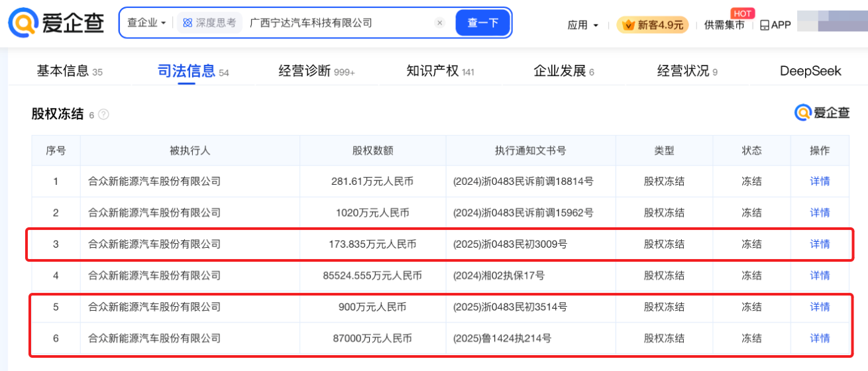Click 合众新能源汽车股份有限公司 in row 1
This screenshot has height=371, width=868.
[154, 182]
